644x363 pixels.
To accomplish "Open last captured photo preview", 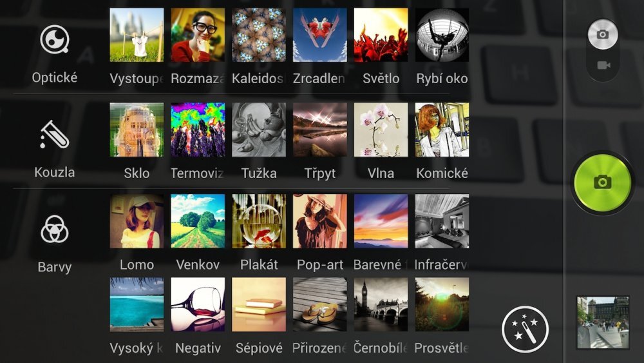I will coord(603,323).
